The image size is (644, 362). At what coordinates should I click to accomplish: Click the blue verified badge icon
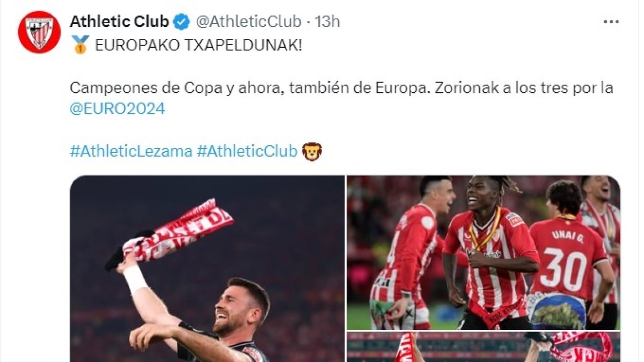(x=182, y=21)
